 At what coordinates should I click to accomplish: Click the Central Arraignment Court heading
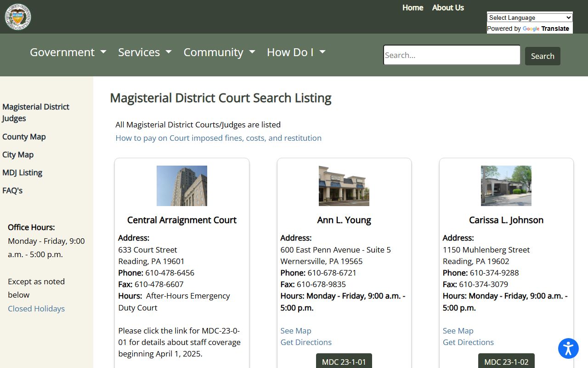coord(182,220)
